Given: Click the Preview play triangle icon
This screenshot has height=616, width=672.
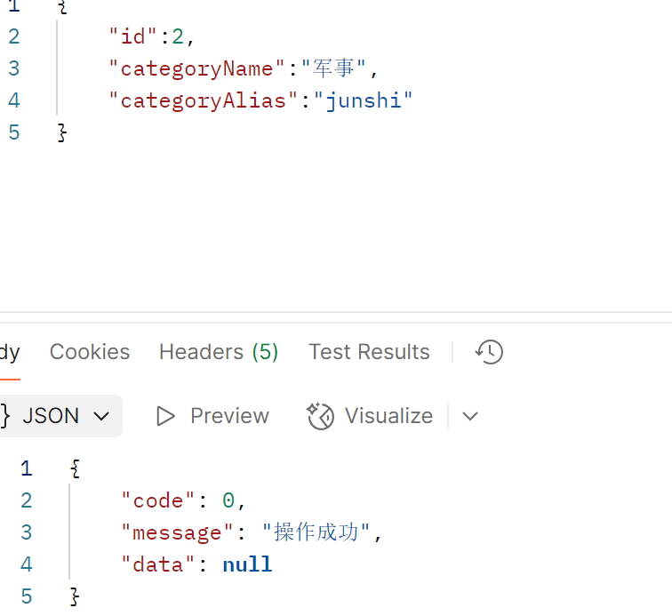Looking at the screenshot, I should click(x=165, y=416).
